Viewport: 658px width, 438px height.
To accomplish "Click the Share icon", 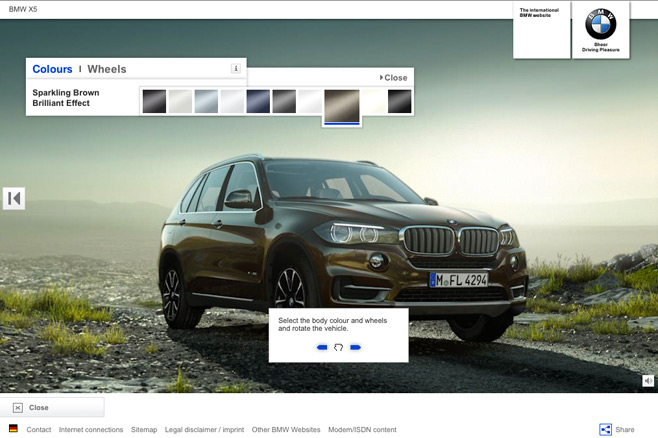I will click(605, 429).
